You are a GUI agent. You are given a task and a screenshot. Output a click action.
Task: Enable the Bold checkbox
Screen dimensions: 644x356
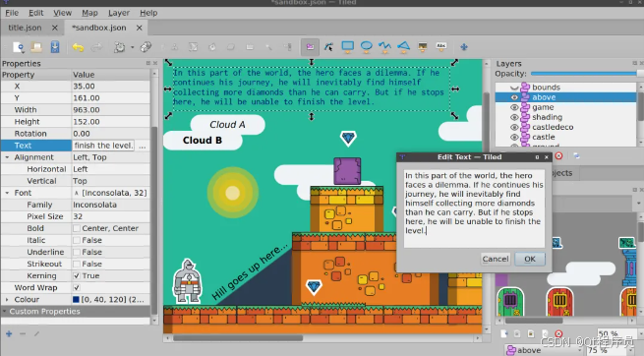click(x=77, y=228)
